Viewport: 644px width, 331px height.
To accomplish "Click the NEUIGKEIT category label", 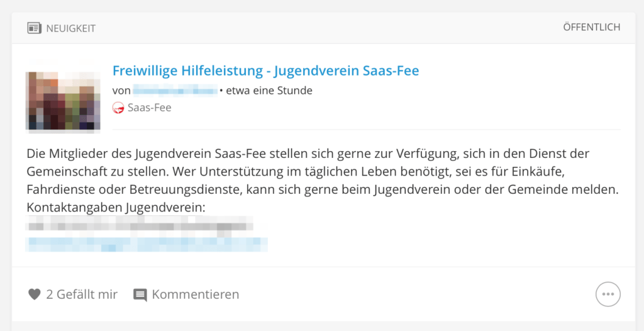I will [x=70, y=28].
